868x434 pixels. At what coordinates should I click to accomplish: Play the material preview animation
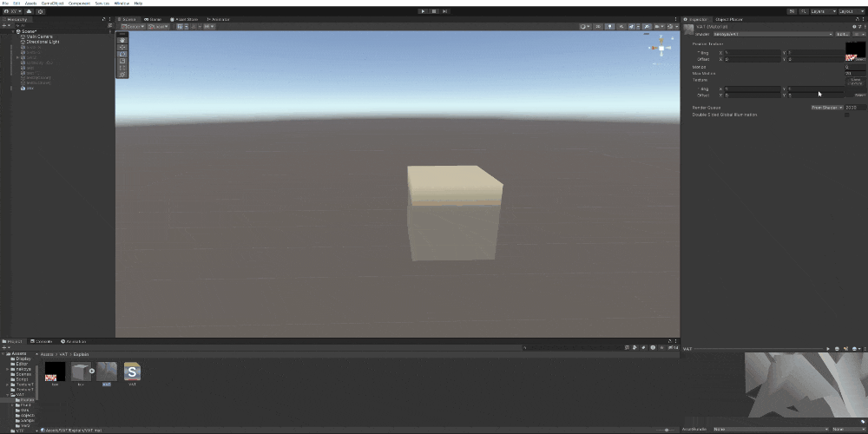coord(828,349)
